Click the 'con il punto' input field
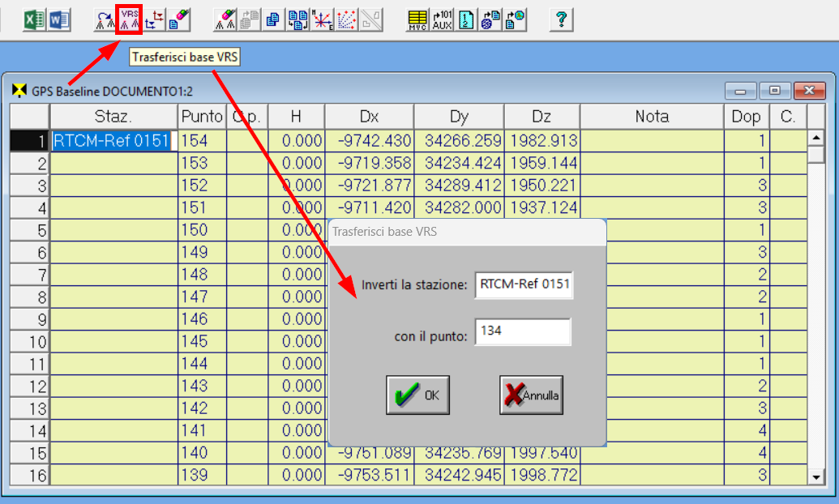839x504 pixels. tap(523, 331)
